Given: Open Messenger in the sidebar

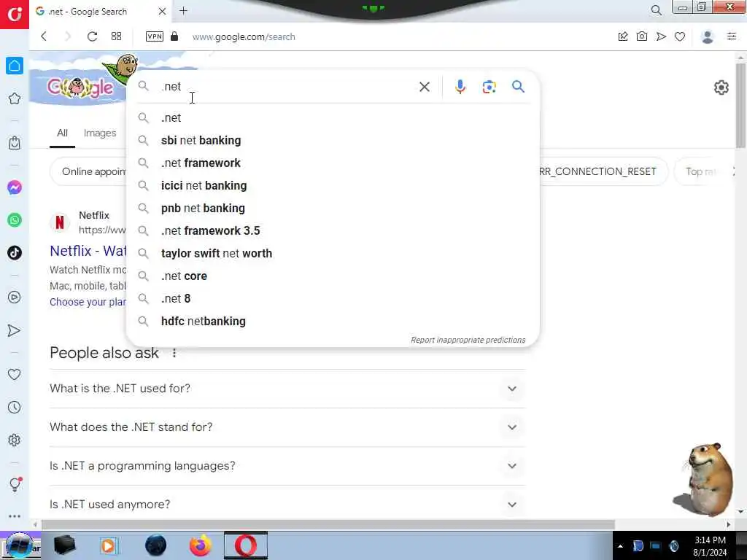Looking at the screenshot, I should [15, 187].
